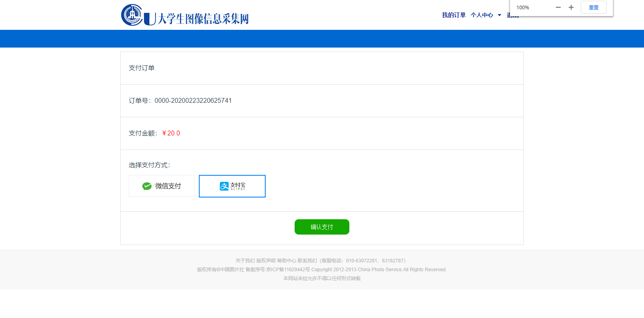Click the blue U-shaped logo mark
Viewport: 644px width, 318px height.
pos(150,19)
